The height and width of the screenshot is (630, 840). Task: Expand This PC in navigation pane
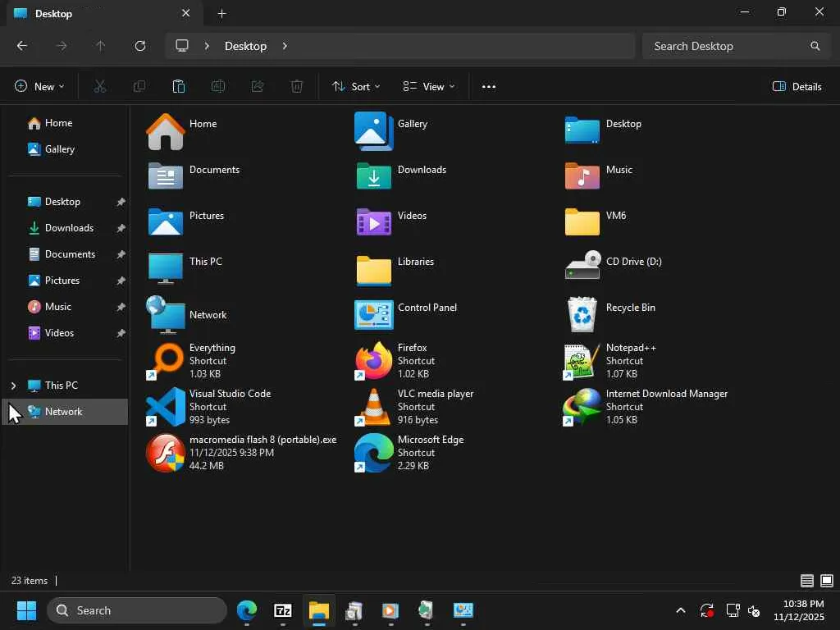click(13, 386)
